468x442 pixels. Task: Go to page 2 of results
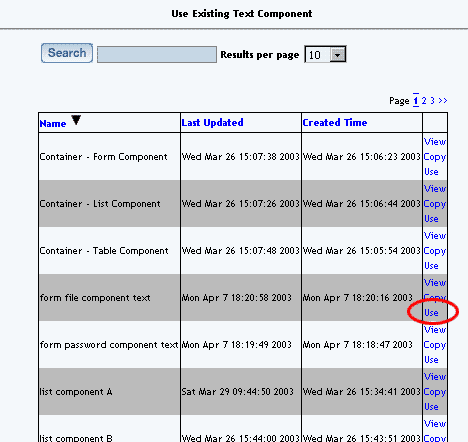424,101
